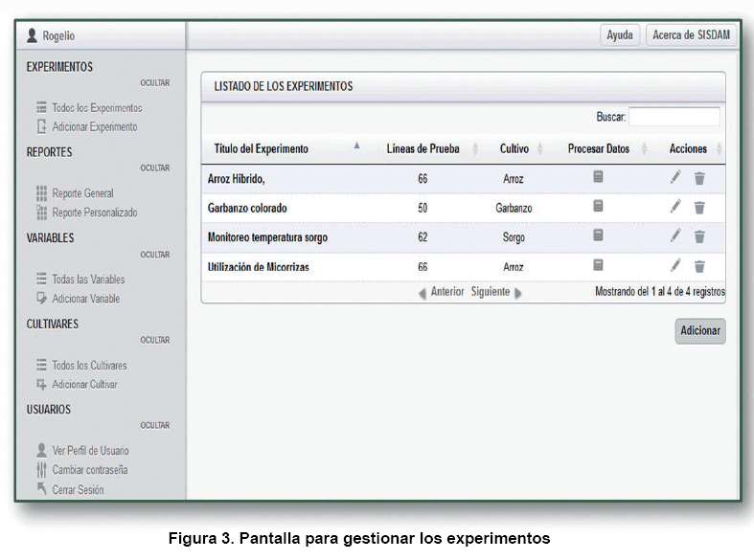Click the Procesar Datos icon for Arroz Híbrido
This screenshot has width=754, height=560.
point(598,177)
